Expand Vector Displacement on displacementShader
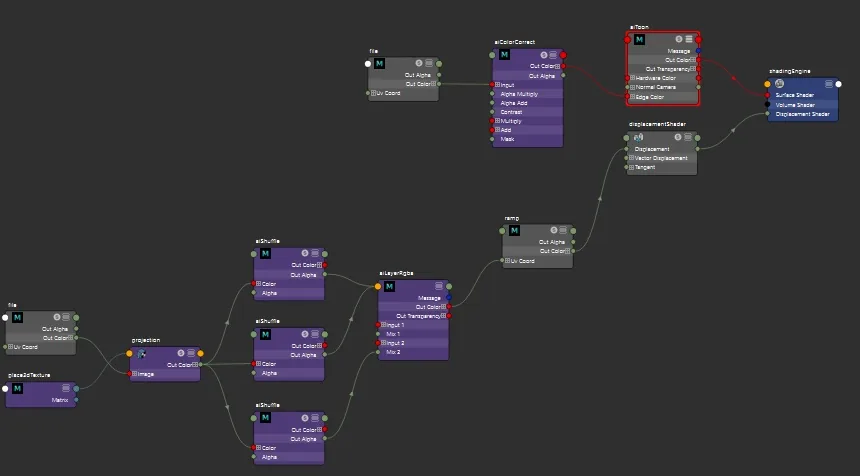 (x=631, y=158)
